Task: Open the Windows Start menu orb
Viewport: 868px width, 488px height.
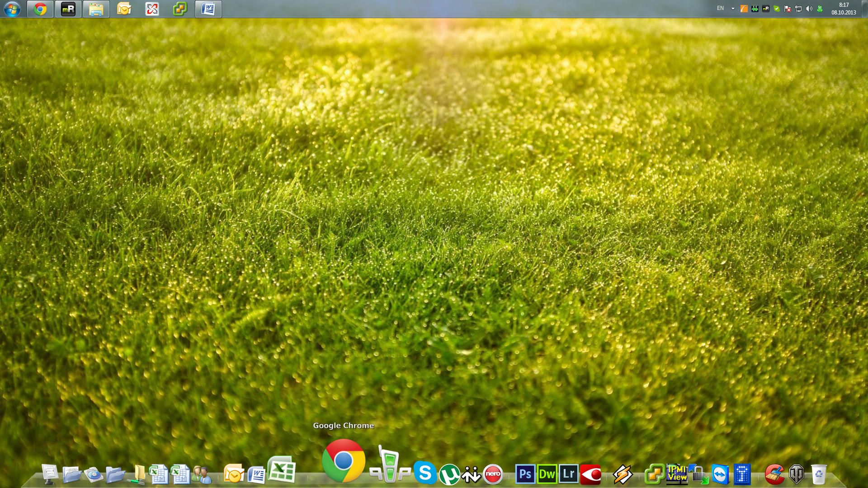Action: coord(12,9)
